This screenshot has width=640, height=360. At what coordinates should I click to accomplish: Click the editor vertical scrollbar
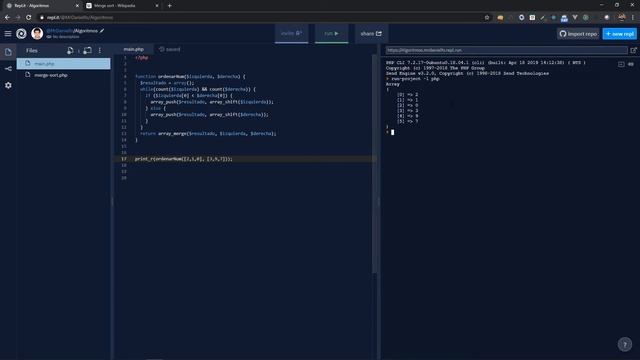(x=374, y=163)
